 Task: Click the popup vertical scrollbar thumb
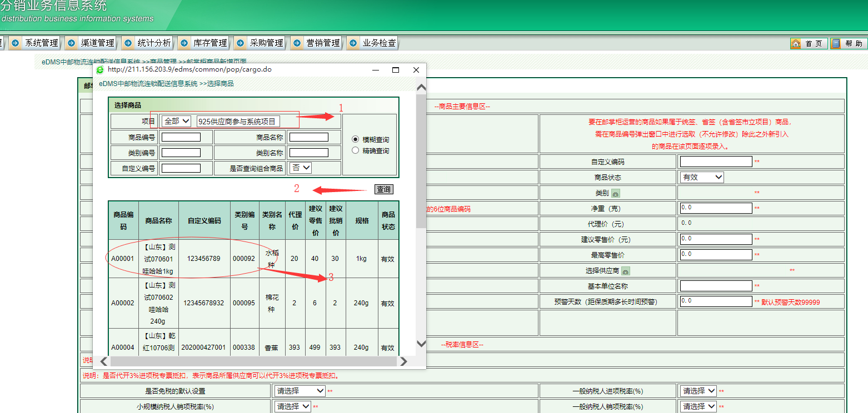point(421,161)
